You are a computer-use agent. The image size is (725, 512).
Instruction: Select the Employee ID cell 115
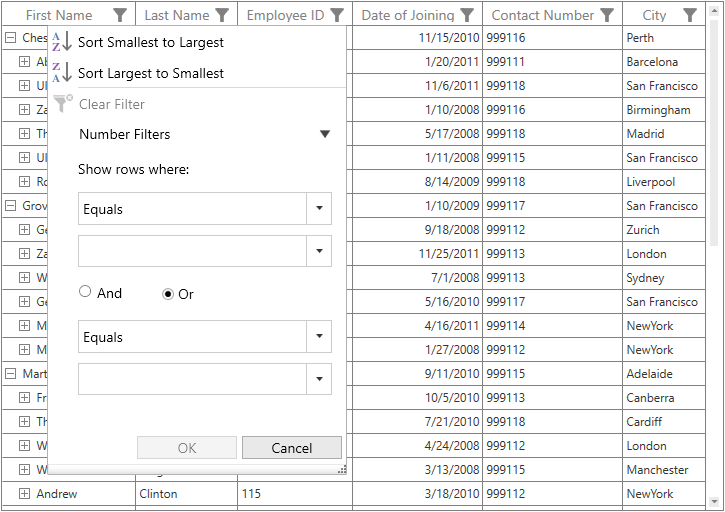295,493
